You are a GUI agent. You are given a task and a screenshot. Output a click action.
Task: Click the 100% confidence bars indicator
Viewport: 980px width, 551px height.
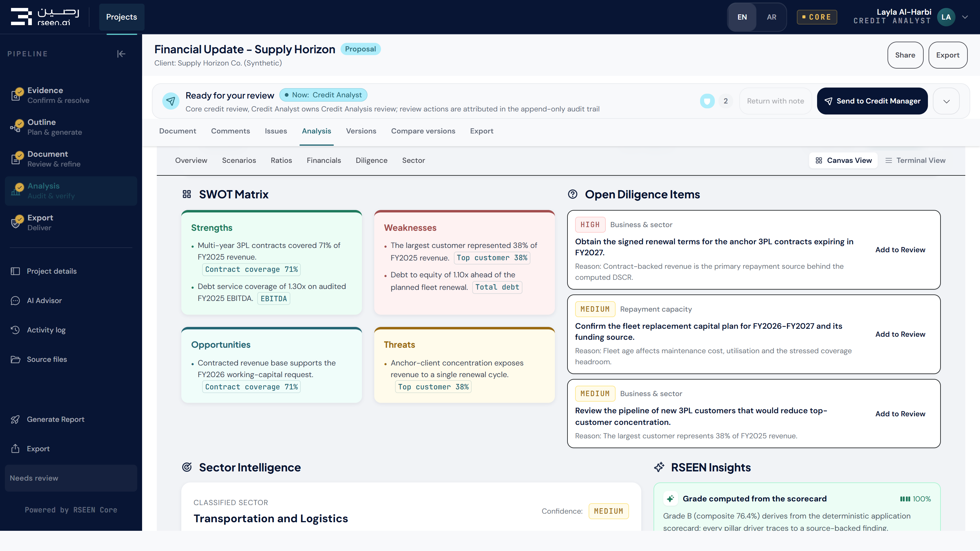(x=915, y=499)
